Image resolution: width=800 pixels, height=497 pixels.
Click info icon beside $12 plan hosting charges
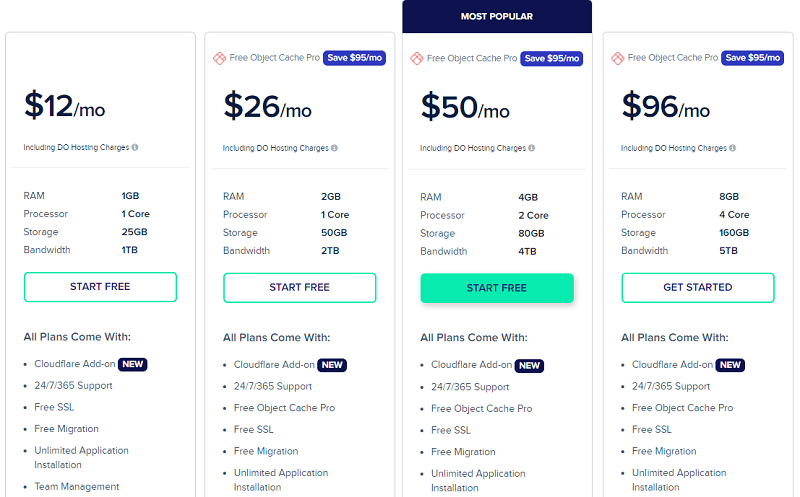tap(135, 147)
